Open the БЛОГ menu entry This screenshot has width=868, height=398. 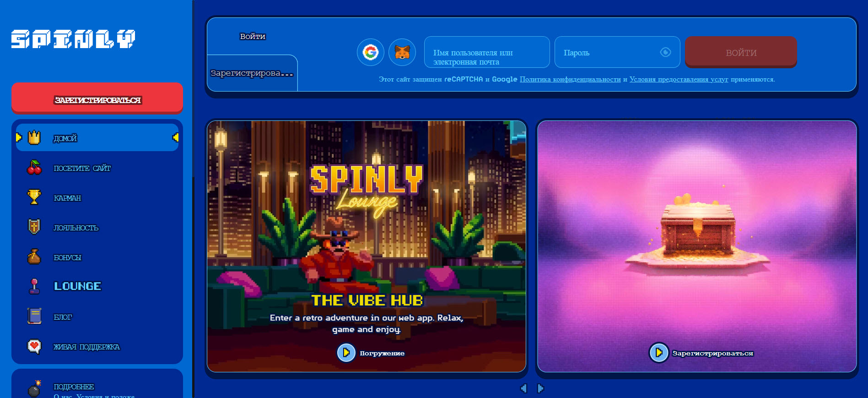97,317
